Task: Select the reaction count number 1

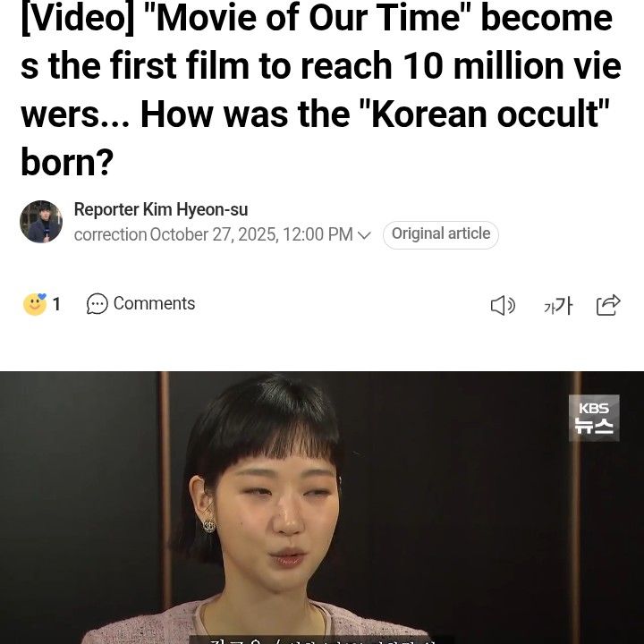Action: (x=56, y=304)
